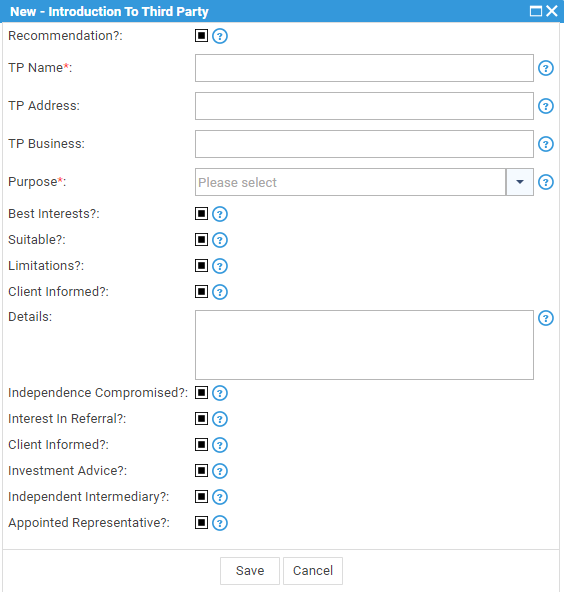Toggle the Recommendation checkbox
Image resolution: width=564 pixels, height=592 pixels.
[x=201, y=36]
